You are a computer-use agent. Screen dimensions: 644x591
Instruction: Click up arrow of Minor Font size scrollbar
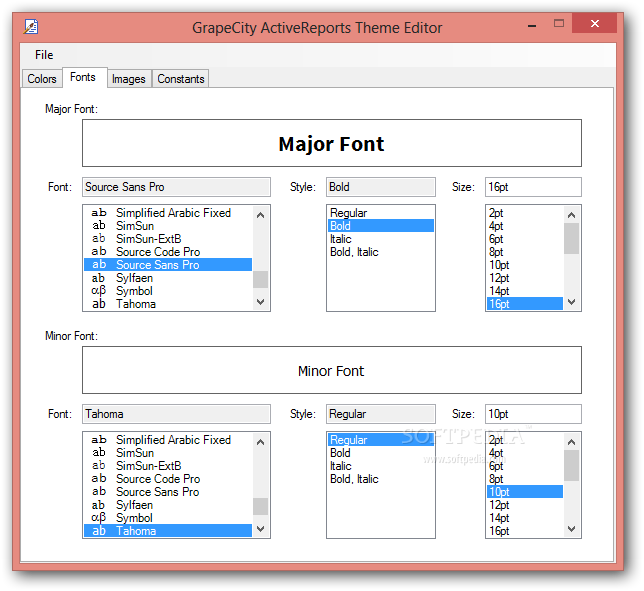click(571, 442)
